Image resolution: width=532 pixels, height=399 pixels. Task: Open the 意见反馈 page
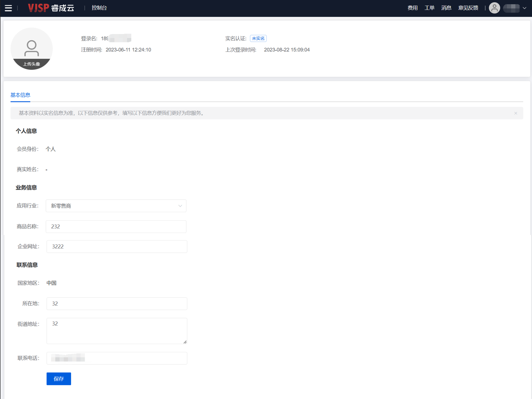(468, 8)
